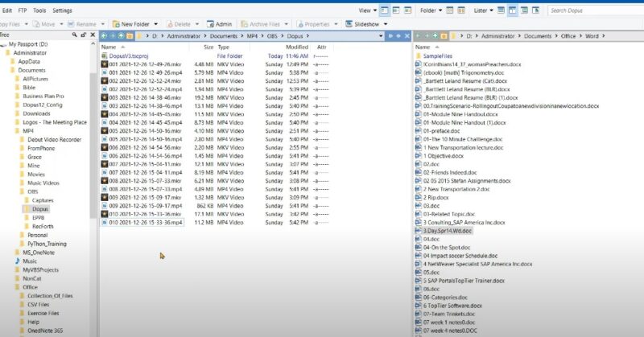Close the folder tree panel
Screen dimensions: 644x337
click(91, 36)
